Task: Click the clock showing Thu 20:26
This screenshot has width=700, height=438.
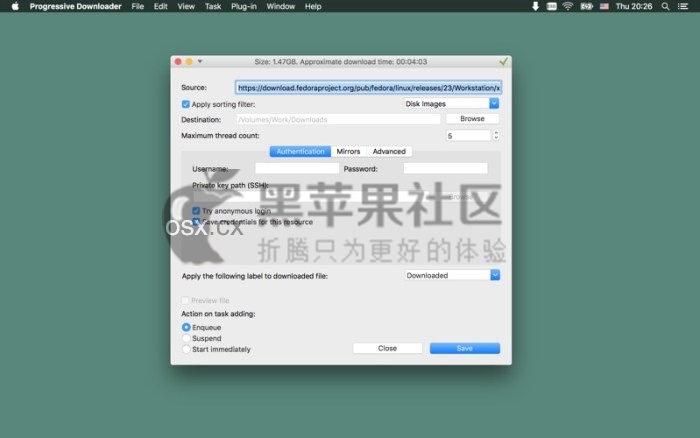Action: click(x=633, y=6)
